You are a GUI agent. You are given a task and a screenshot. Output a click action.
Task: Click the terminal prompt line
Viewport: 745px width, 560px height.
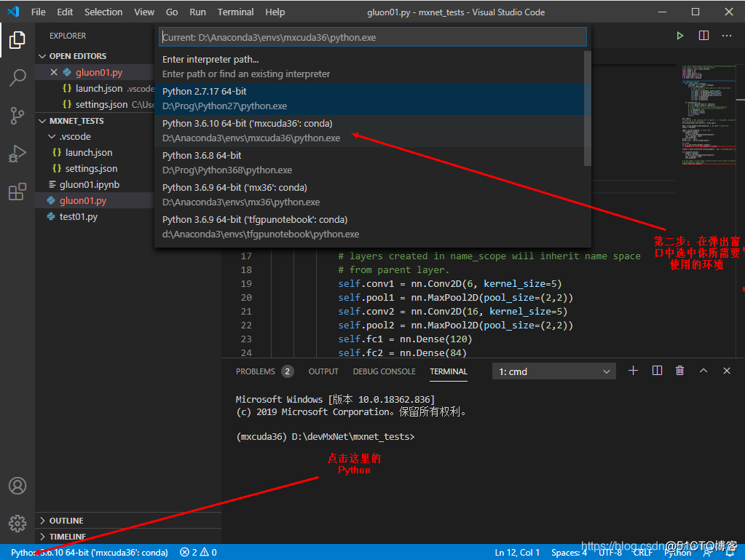[x=325, y=436]
